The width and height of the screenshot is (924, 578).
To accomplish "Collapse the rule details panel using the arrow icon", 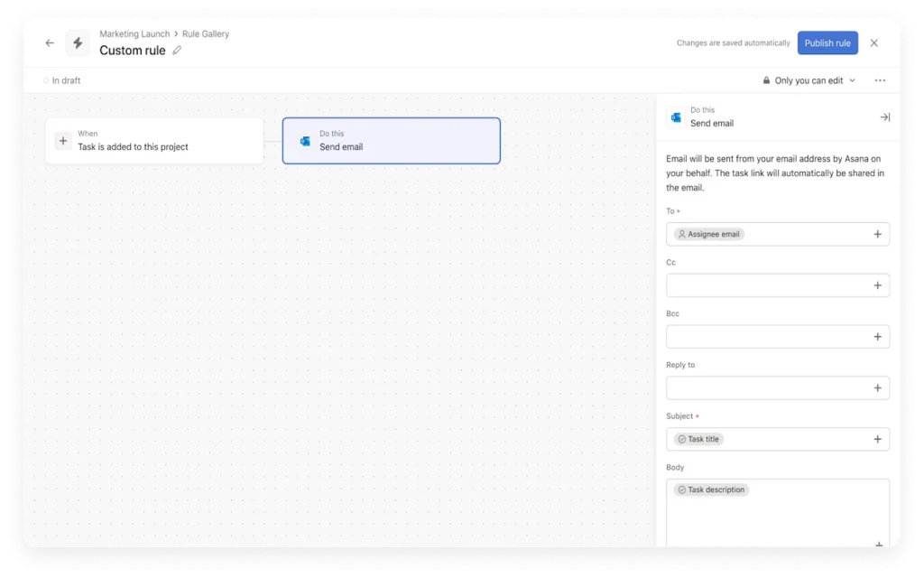I will [x=884, y=117].
